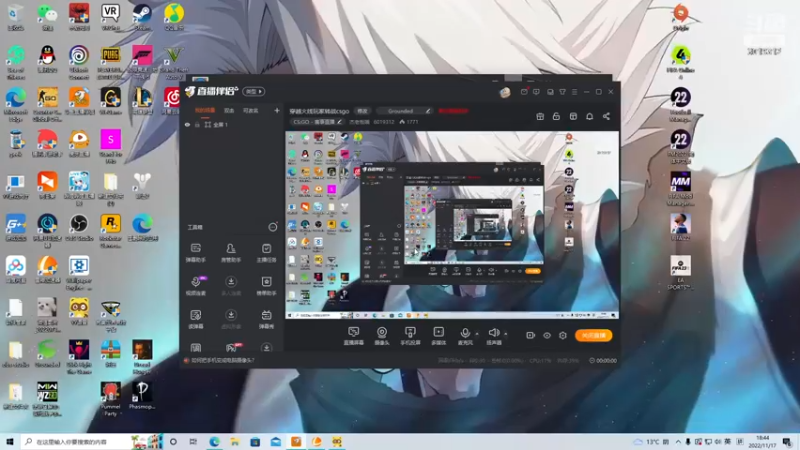Open the phone-as-webcam tip link at bottom
Viewport: 800px width, 450px height.
click(x=222, y=360)
